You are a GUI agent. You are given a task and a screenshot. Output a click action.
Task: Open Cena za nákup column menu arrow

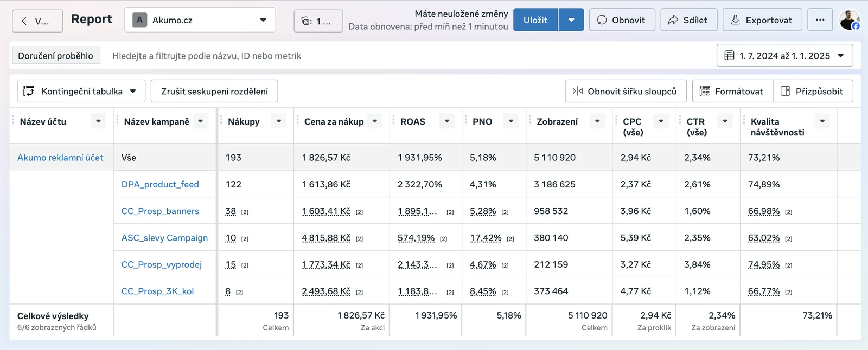(x=375, y=121)
